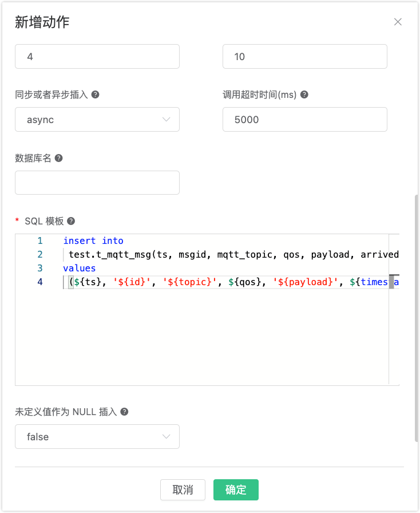Screen dimensions: 420x513
Task: Click the '${topic}' placeholder in SQL template
Action: tap(185, 282)
